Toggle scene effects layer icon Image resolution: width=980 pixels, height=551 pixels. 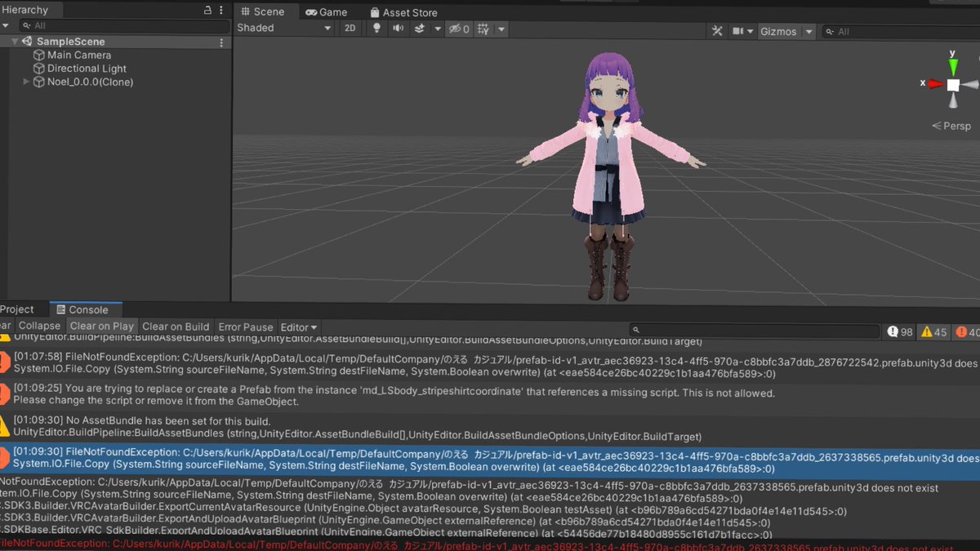pyautogui.click(x=420, y=29)
